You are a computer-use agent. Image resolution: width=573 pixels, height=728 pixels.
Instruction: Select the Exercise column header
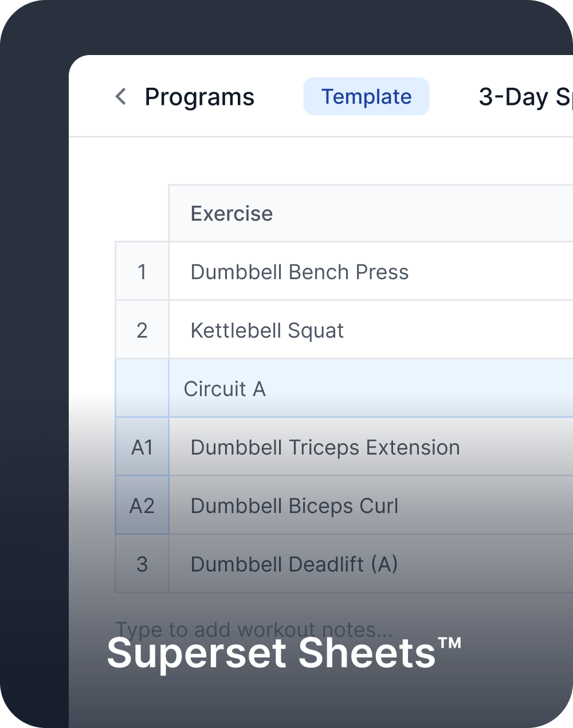point(231,213)
